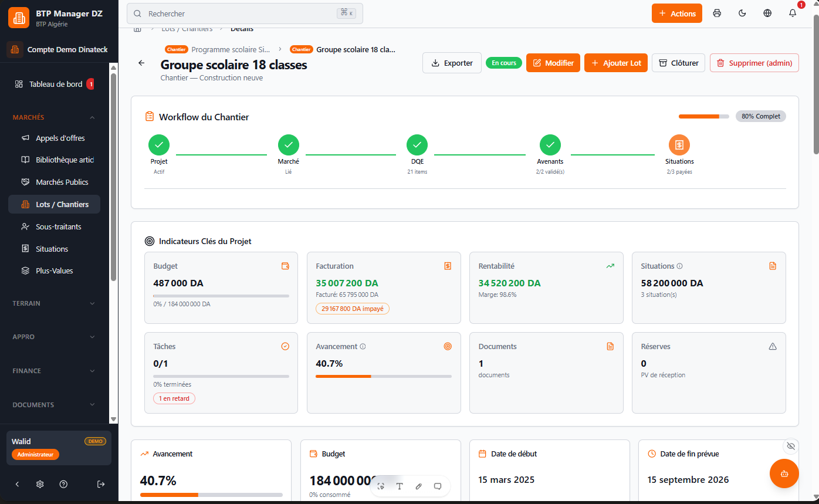Click the orange Actions button

click(x=677, y=13)
